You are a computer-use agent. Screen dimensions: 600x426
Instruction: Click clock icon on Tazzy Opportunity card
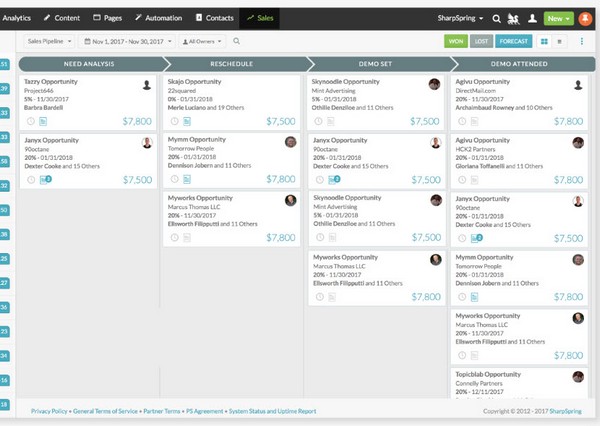31,121
